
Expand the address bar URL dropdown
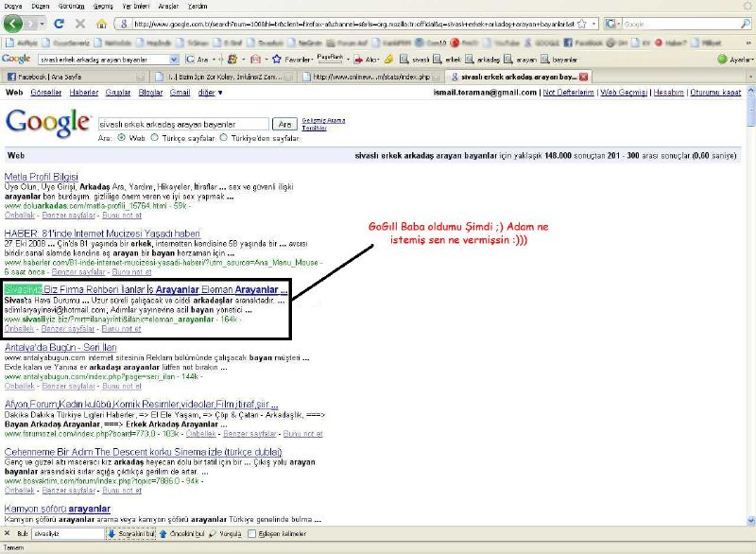[594, 24]
